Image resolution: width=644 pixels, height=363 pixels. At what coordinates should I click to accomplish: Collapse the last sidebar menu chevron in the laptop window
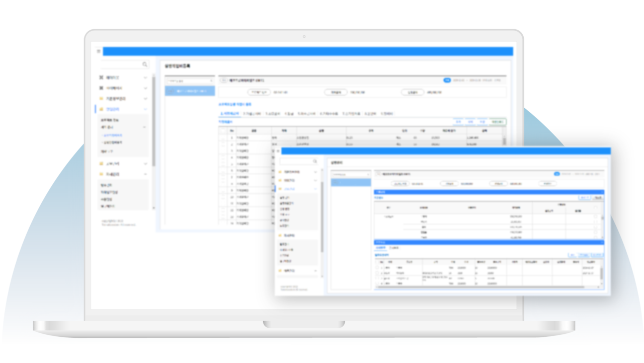tap(145, 174)
